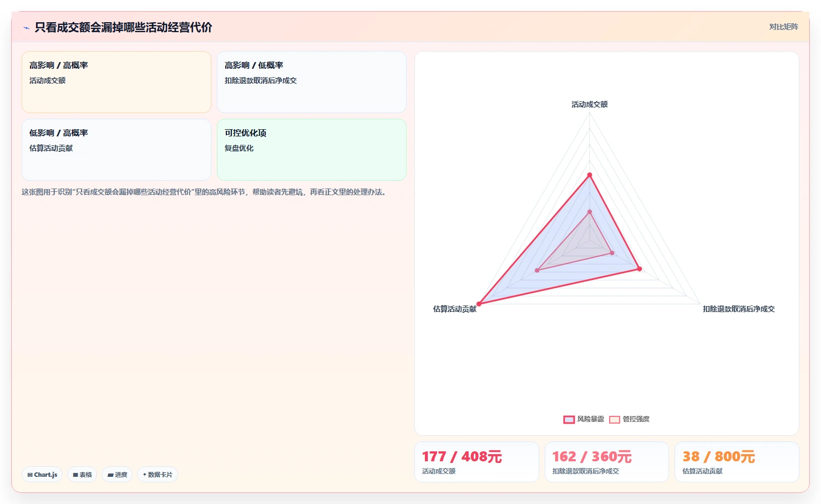The height and width of the screenshot is (504, 821).
Task: Click 活动成交额 text in the first card
Action: [47, 80]
